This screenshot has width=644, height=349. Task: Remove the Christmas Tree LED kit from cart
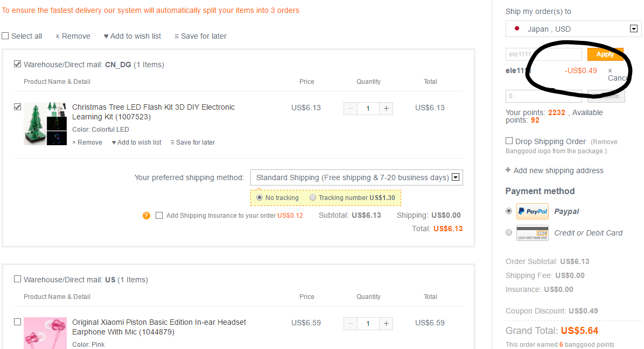click(x=87, y=143)
